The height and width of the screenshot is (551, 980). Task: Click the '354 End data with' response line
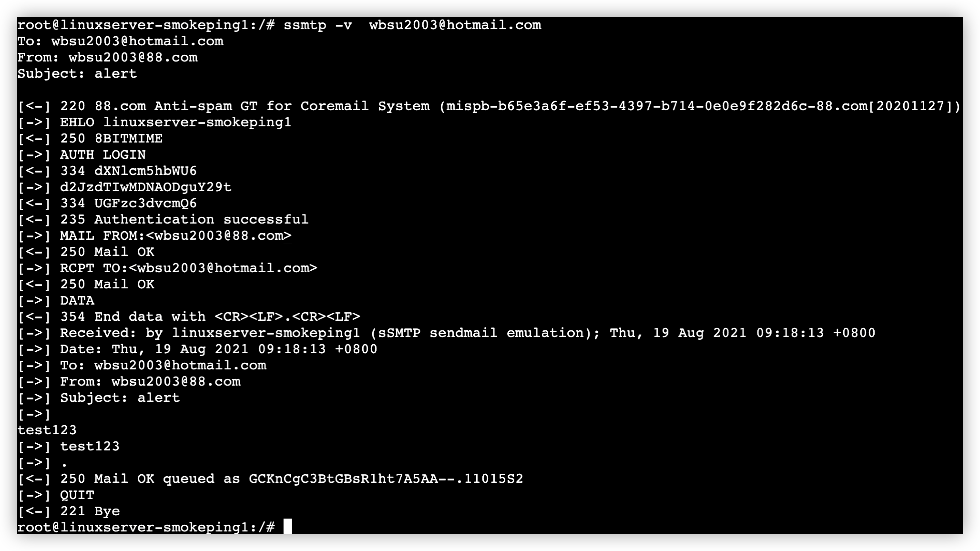click(210, 316)
